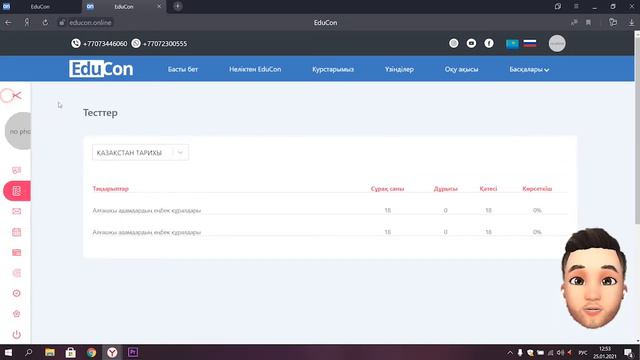Switch to the first EduCon browser tab
Image resolution: width=640 pixels, height=360 pixels.
(x=40, y=7)
